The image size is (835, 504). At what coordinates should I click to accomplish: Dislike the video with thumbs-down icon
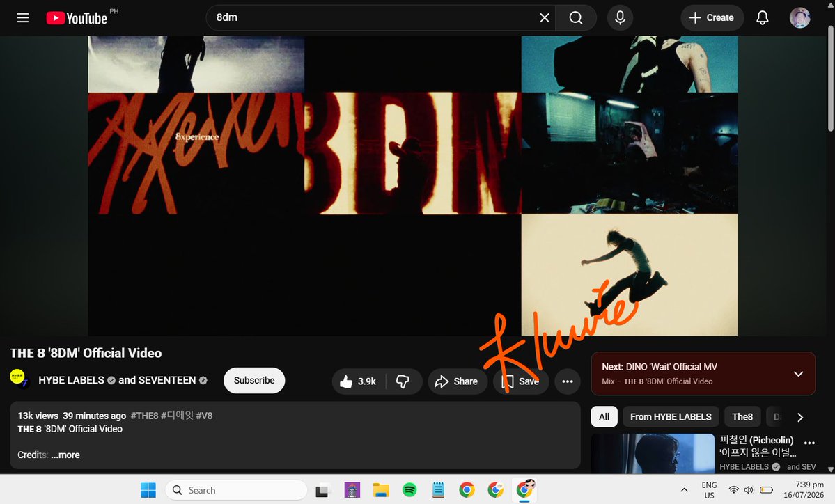coord(403,381)
